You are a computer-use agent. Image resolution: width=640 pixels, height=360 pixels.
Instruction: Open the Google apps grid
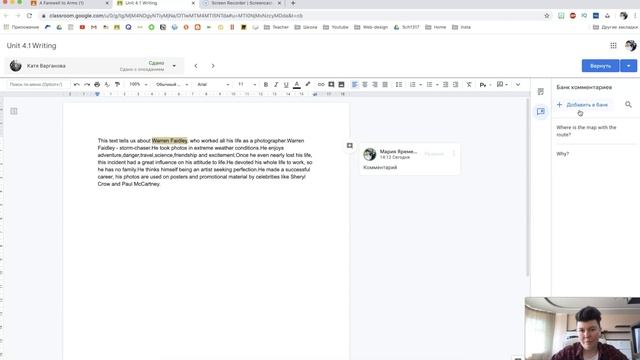tap(613, 46)
